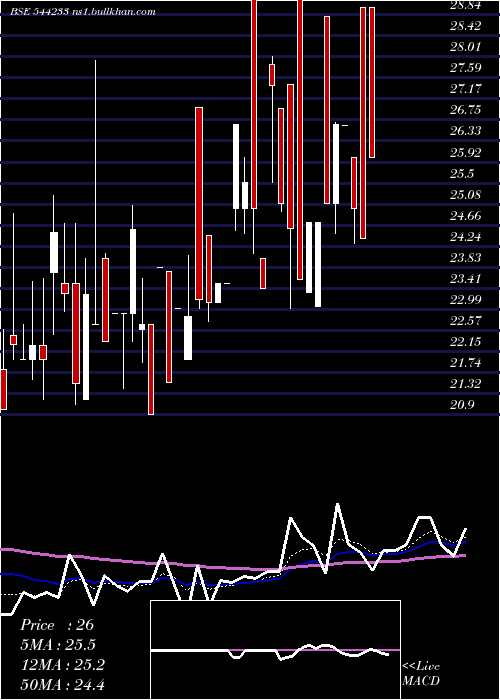Viewport: 500px width, 700px height.
Task: Select the 25.92 price axis label
Action: tap(466, 152)
